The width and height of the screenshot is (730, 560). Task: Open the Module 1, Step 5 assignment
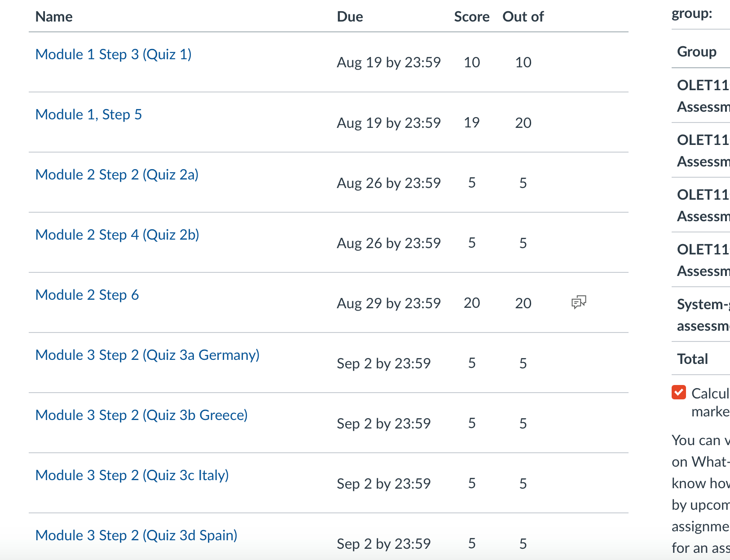(88, 114)
